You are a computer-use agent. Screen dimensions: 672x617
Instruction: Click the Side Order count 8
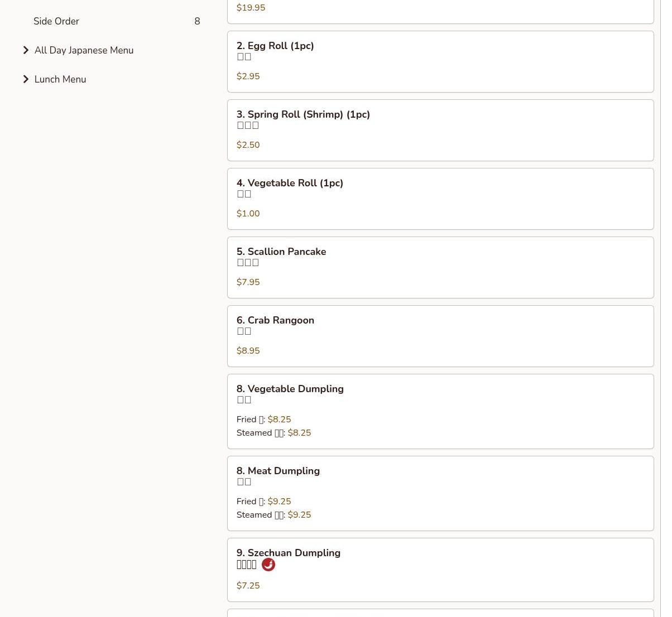point(197,21)
